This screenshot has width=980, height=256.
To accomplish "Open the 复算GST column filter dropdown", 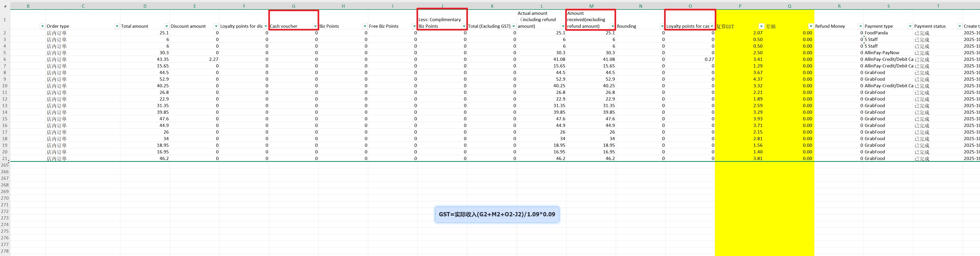I will [x=761, y=26].
